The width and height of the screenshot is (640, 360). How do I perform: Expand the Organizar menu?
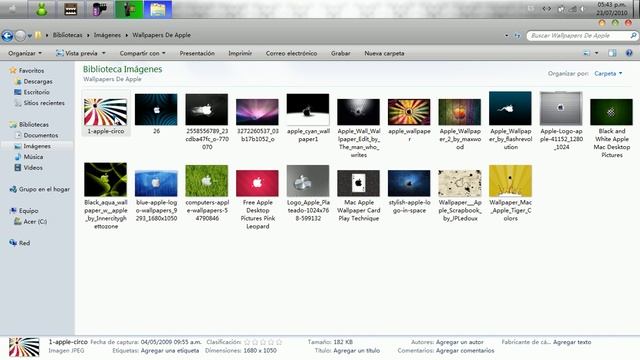[25, 53]
